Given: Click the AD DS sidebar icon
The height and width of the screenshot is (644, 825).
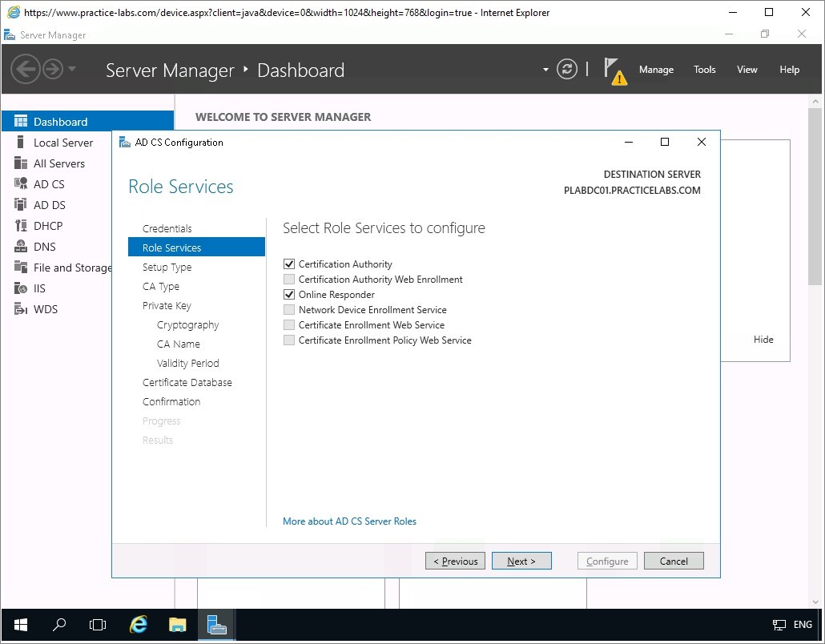Looking at the screenshot, I should pos(21,205).
